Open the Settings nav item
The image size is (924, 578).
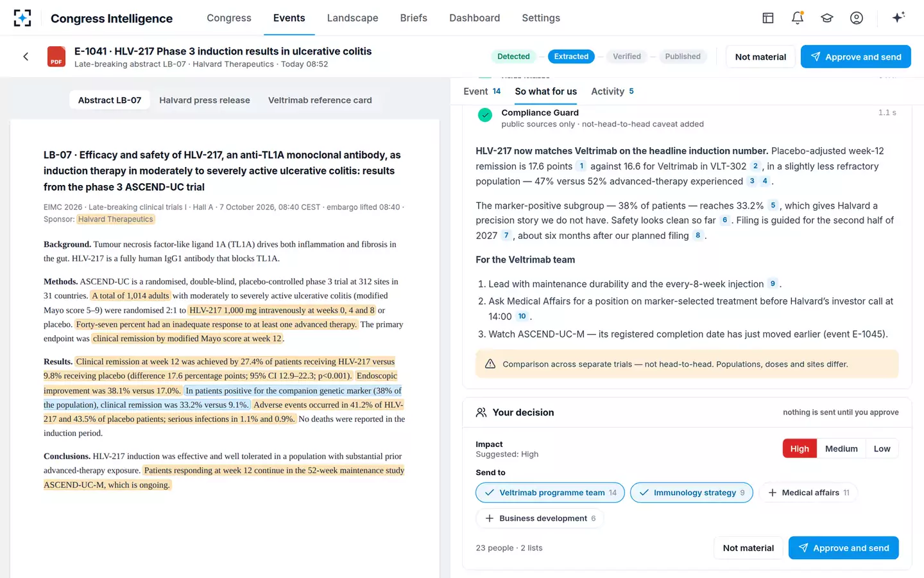click(541, 18)
